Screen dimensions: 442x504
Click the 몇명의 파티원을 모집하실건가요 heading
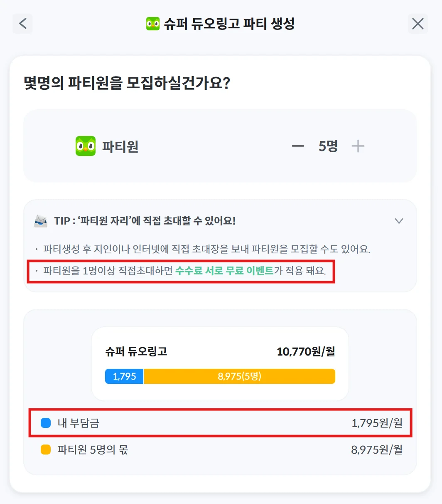click(127, 83)
